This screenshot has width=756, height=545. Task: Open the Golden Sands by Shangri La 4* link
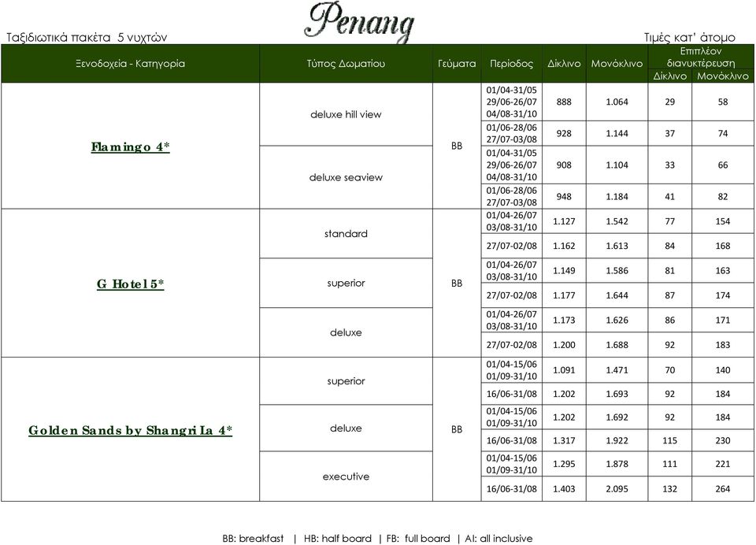click(130, 430)
